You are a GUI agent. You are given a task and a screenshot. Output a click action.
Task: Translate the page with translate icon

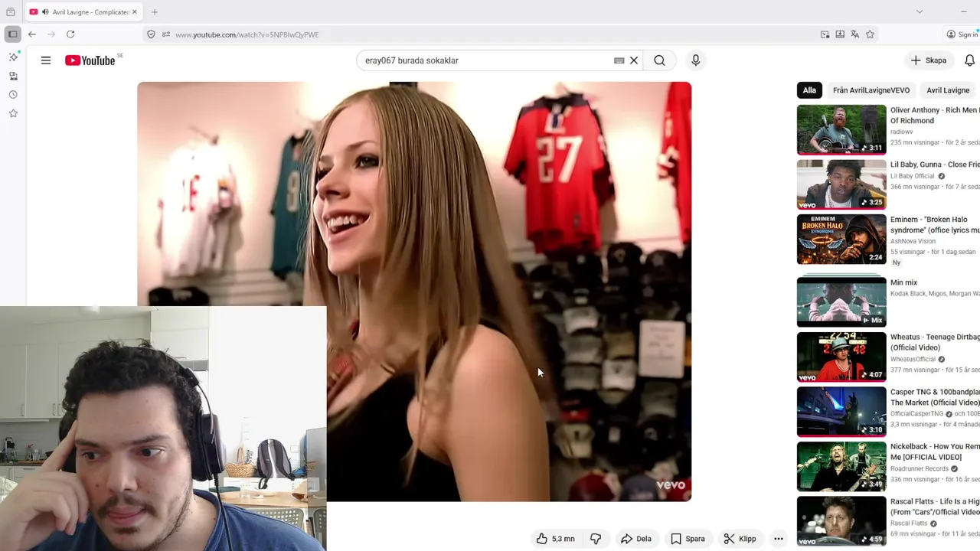(855, 34)
